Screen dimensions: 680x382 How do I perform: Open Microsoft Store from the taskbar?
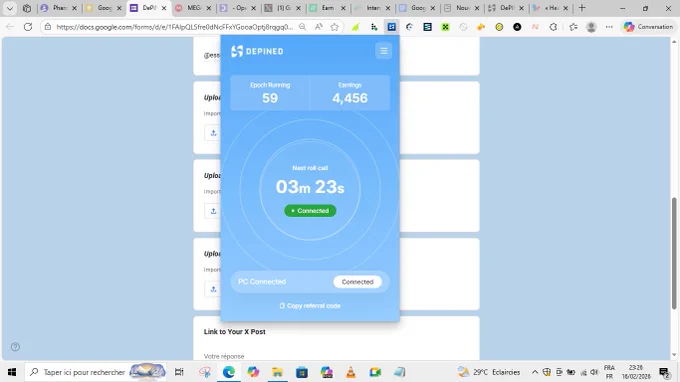[x=302, y=372]
